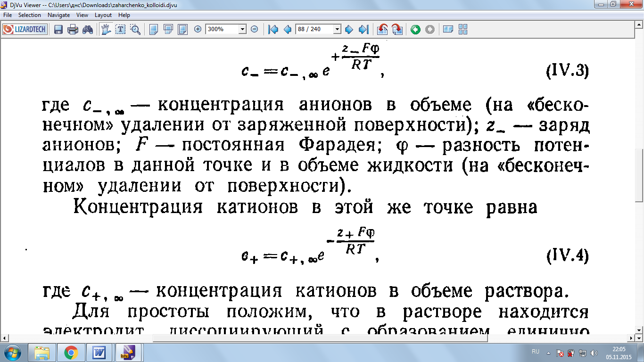Switch to the first page layout icon
The height and width of the screenshot is (362, 644).
pyautogui.click(x=154, y=29)
